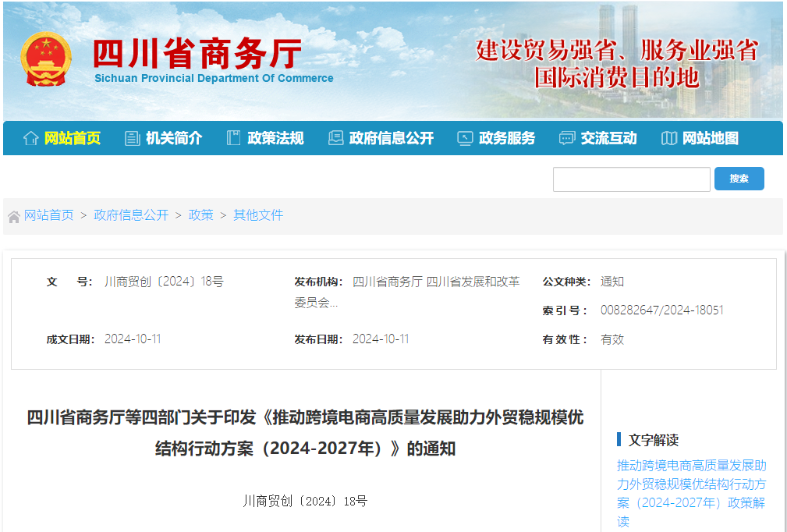
Task: Follow the 网站首页 breadcrumb link
Action: click(48, 215)
